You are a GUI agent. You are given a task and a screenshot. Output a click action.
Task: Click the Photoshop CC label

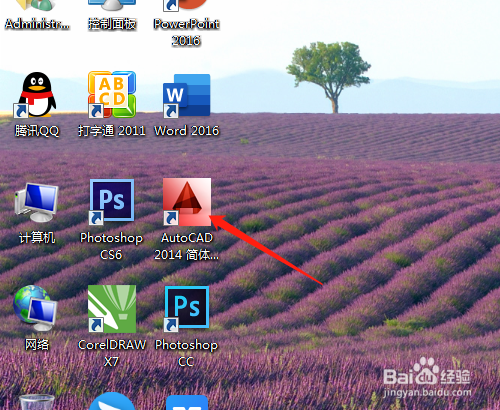[x=186, y=353]
